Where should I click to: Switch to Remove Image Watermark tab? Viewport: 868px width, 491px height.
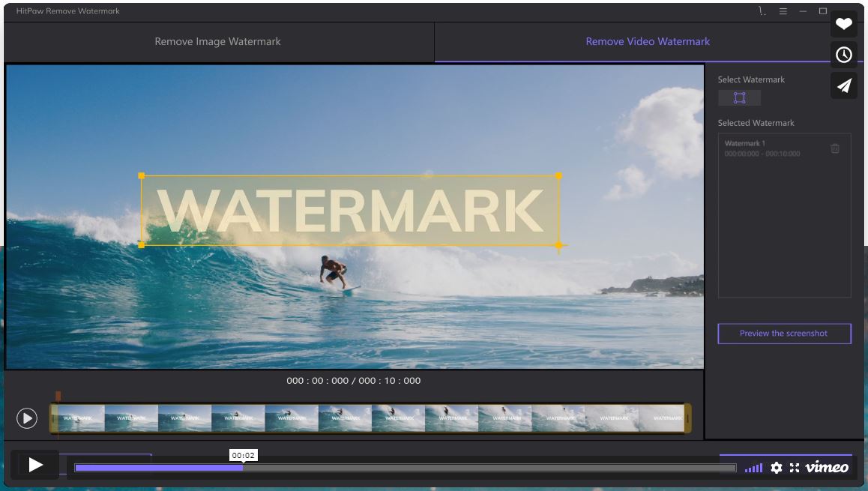tap(217, 42)
